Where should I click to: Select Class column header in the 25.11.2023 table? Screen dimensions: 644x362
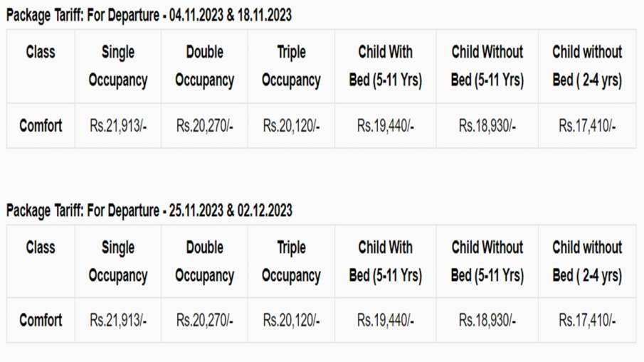[41, 247]
